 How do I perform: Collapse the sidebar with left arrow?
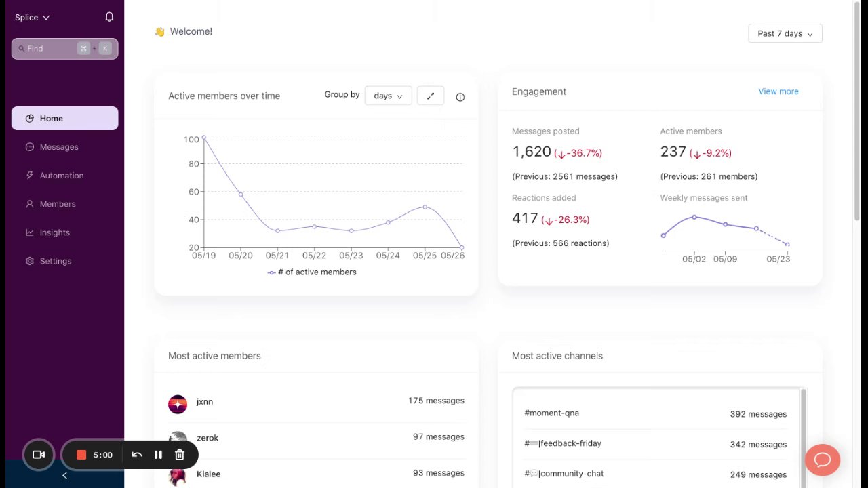pyautogui.click(x=64, y=476)
